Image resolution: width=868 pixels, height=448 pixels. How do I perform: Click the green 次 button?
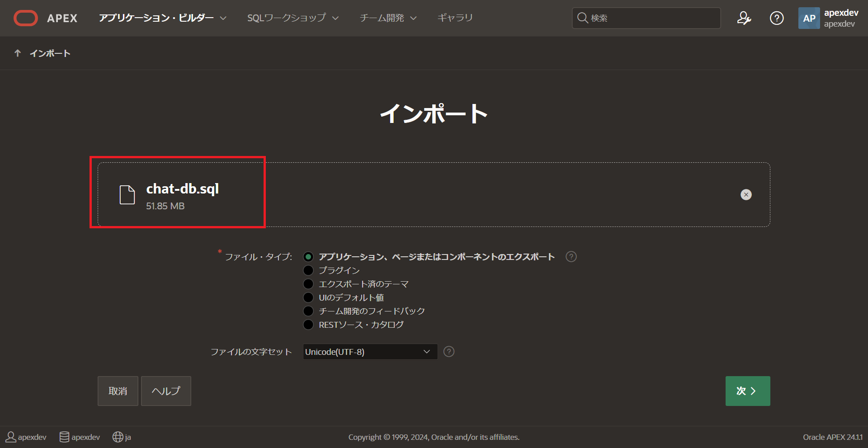(748, 391)
